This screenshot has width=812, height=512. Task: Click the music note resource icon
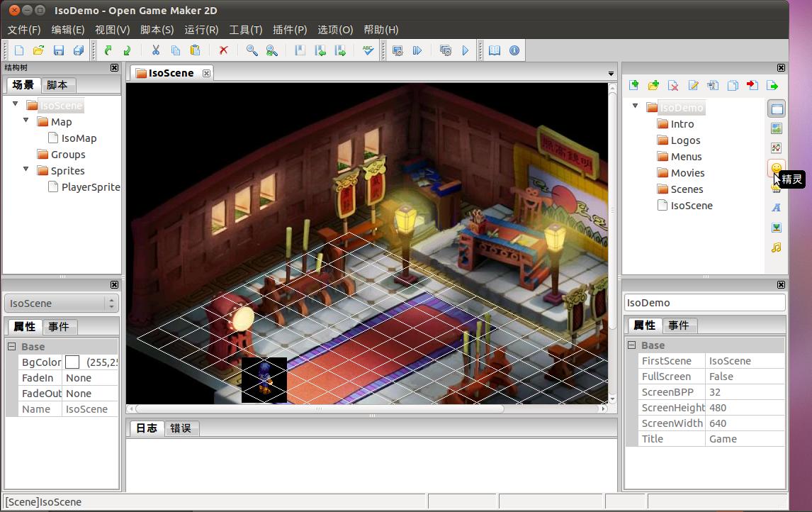776,247
